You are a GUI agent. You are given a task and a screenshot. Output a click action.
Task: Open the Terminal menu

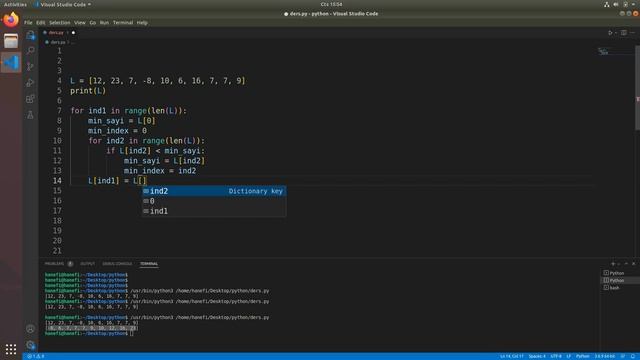[x=123, y=23]
